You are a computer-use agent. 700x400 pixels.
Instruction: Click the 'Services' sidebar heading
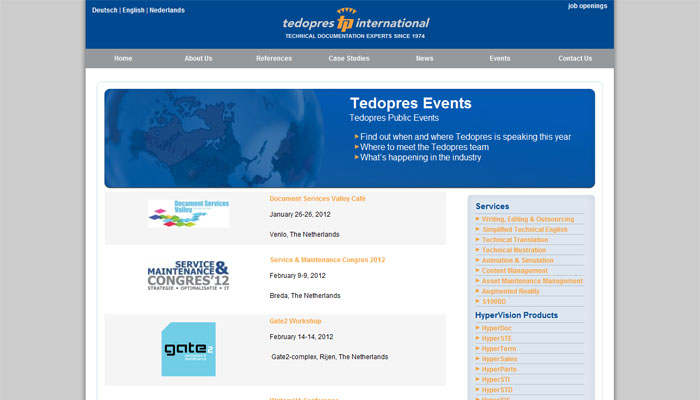tap(492, 206)
